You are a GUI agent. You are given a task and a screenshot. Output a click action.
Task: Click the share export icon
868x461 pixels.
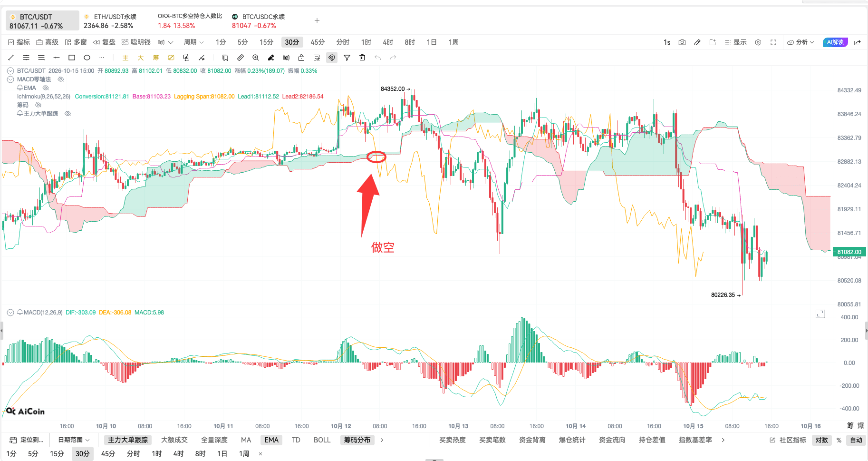(x=858, y=42)
